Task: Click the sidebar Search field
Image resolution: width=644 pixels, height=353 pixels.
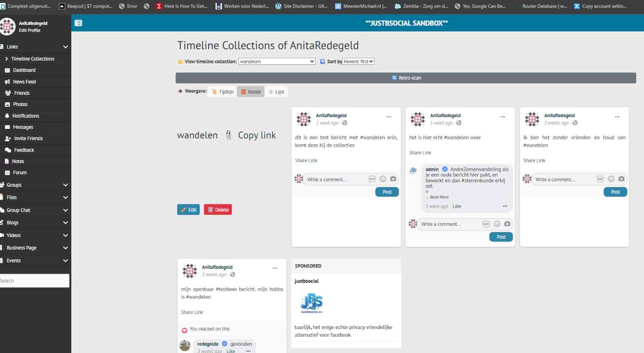Action: pyautogui.click(x=34, y=281)
